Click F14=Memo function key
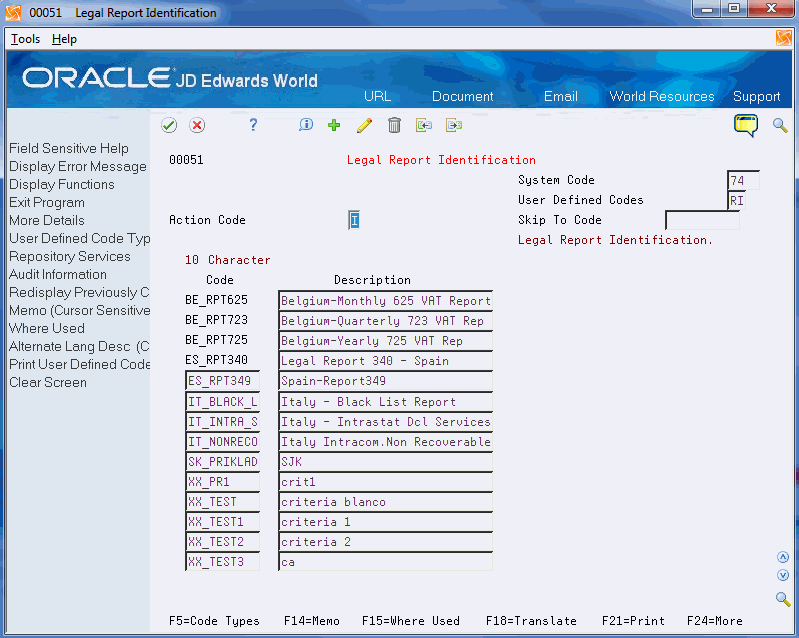Screen dimensions: 799x638 pyautogui.click(x=312, y=621)
